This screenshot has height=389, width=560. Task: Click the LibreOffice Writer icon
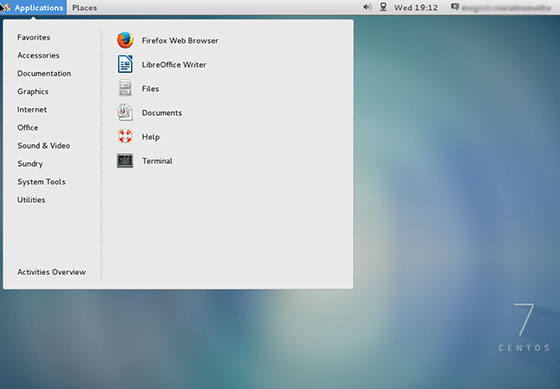[125, 64]
